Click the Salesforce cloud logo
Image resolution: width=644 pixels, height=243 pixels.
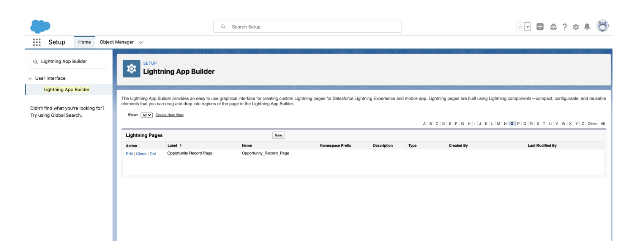40,27
